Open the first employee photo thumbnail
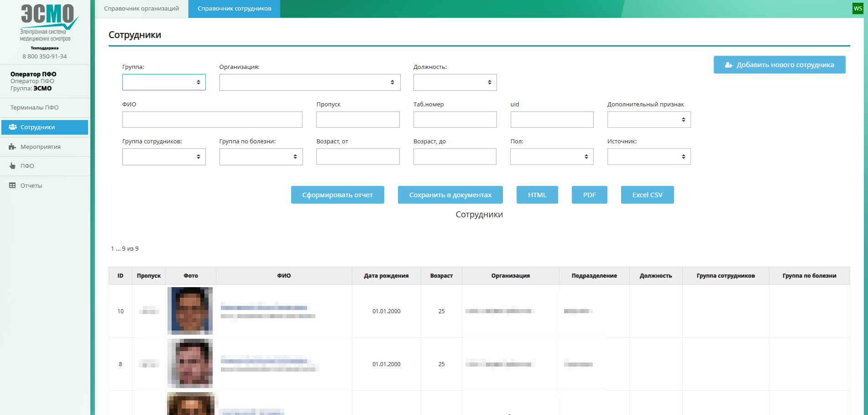Screen dimensions: 868x415 [x=190, y=310]
